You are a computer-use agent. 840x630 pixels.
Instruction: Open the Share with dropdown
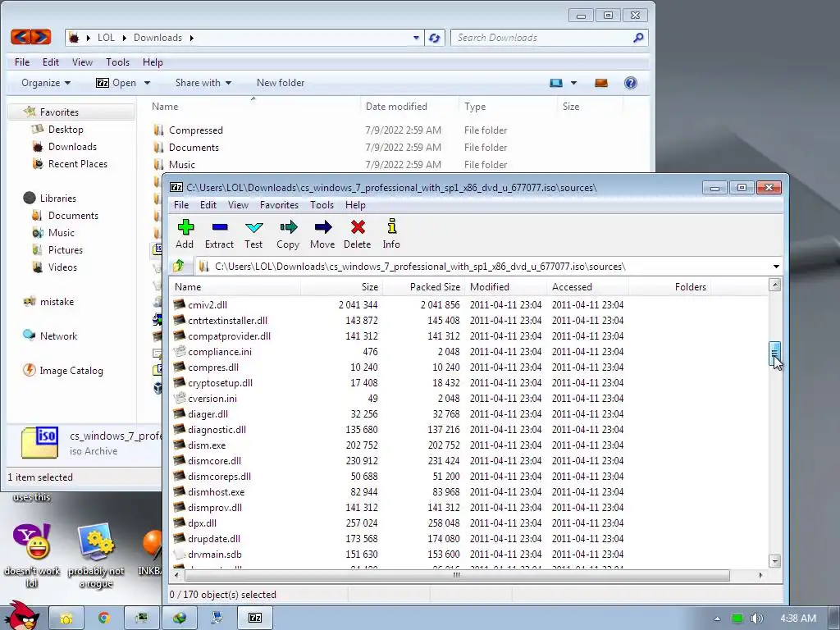point(203,83)
